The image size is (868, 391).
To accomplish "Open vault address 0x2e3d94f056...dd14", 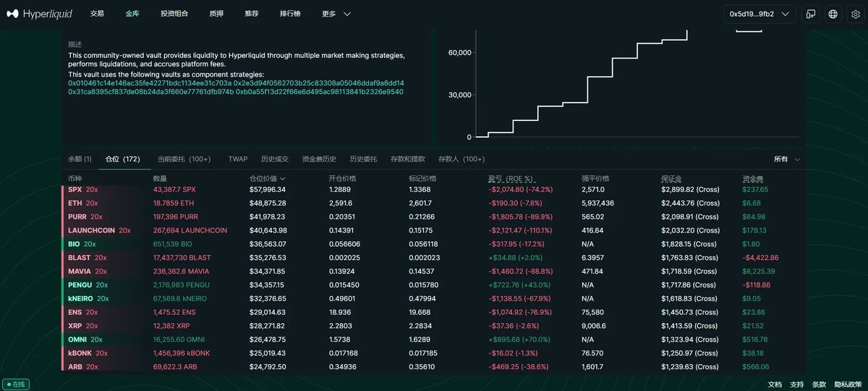I will click(319, 83).
